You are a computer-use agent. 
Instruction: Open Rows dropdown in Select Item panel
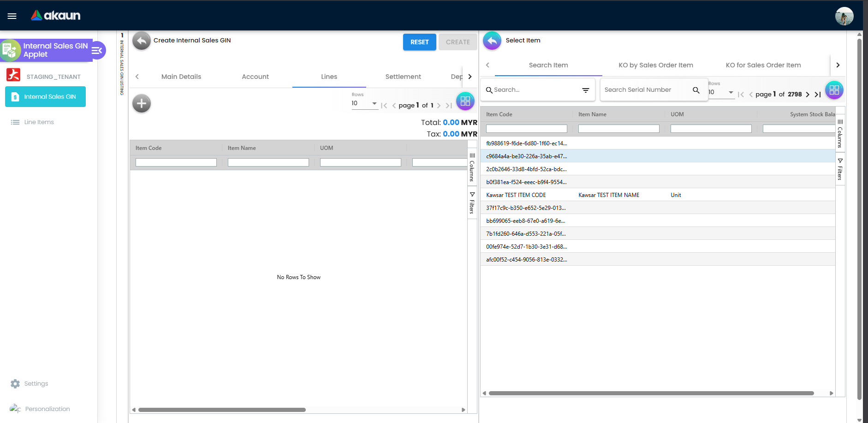(721, 92)
